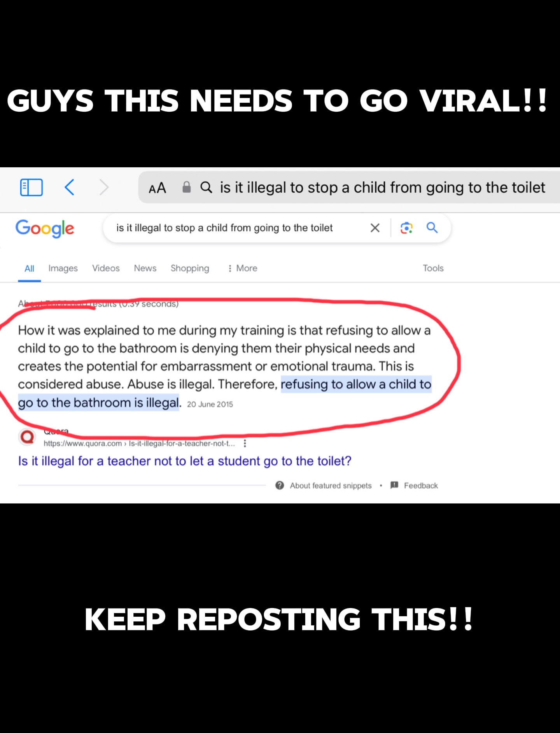Expand the More search options menu
Viewport: 560px width, 733px height.
click(243, 268)
